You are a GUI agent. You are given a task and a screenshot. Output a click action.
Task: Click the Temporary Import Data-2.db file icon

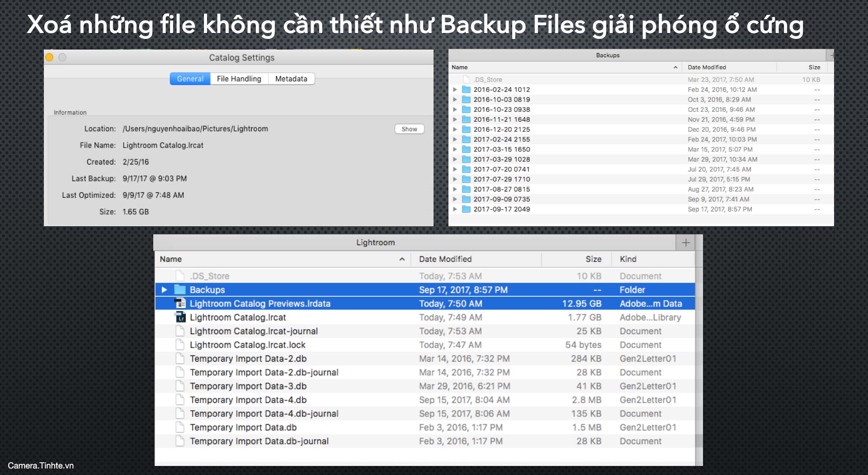tap(180, 359)
